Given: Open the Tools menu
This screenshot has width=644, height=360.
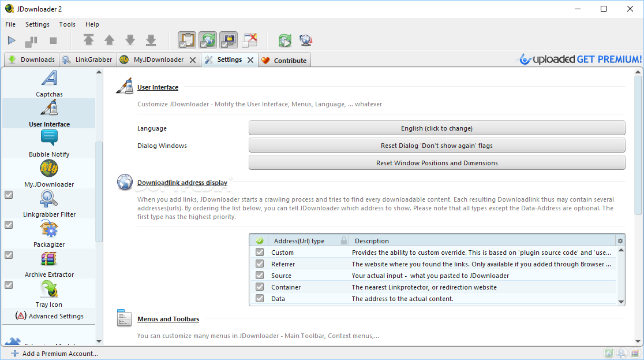Looking at the screenshot, I should [68, 24].
